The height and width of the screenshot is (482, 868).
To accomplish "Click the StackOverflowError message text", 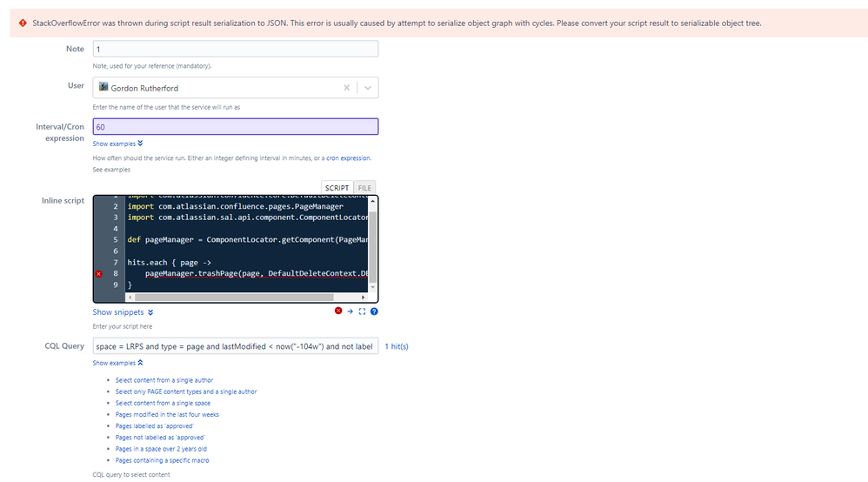I will point(397,23).
